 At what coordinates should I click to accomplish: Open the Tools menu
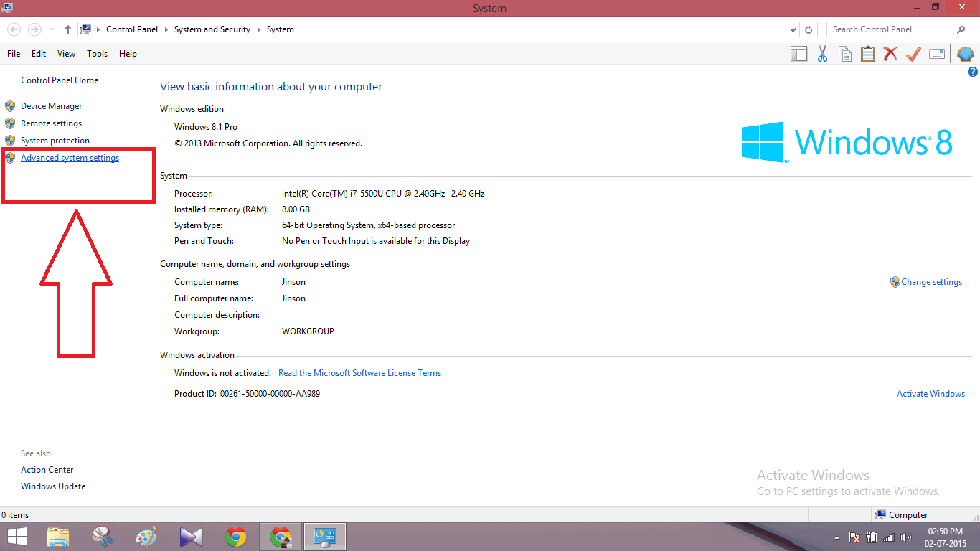[98, 54]
